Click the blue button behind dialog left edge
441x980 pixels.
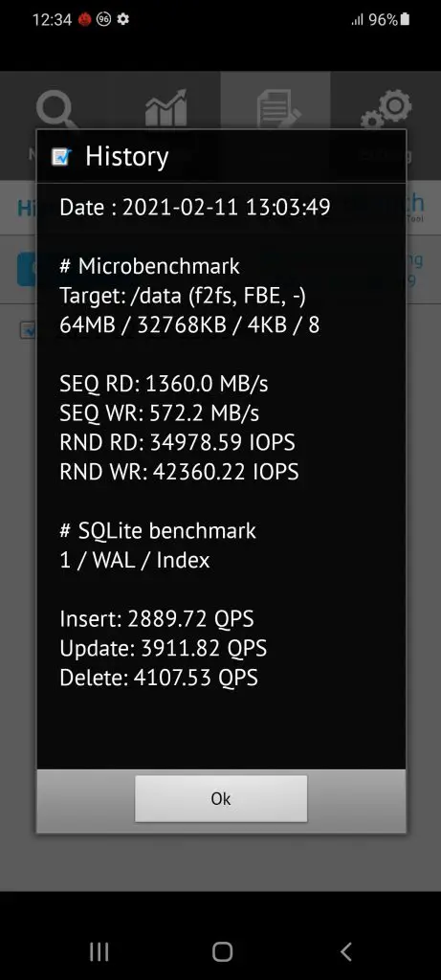coord(26,269)
